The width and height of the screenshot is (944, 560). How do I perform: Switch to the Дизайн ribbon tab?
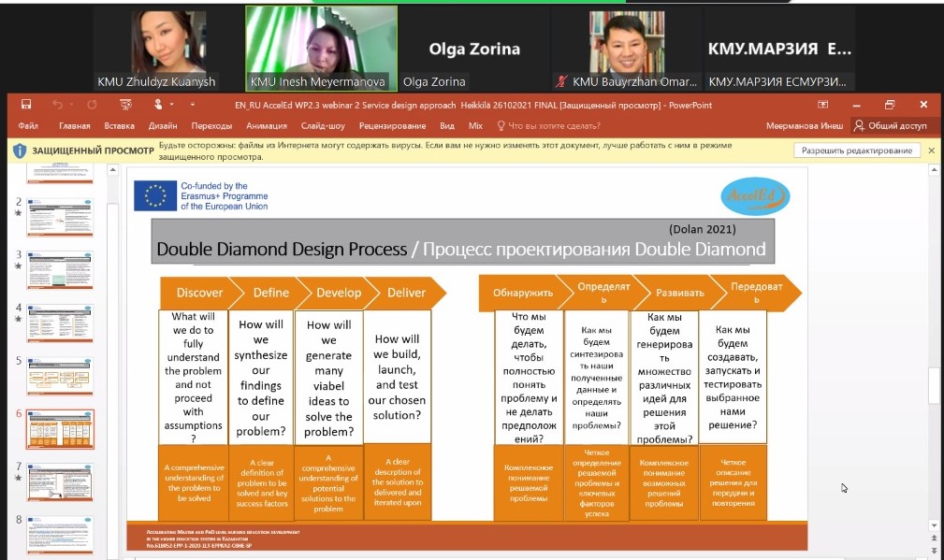(x=163, y=125)
